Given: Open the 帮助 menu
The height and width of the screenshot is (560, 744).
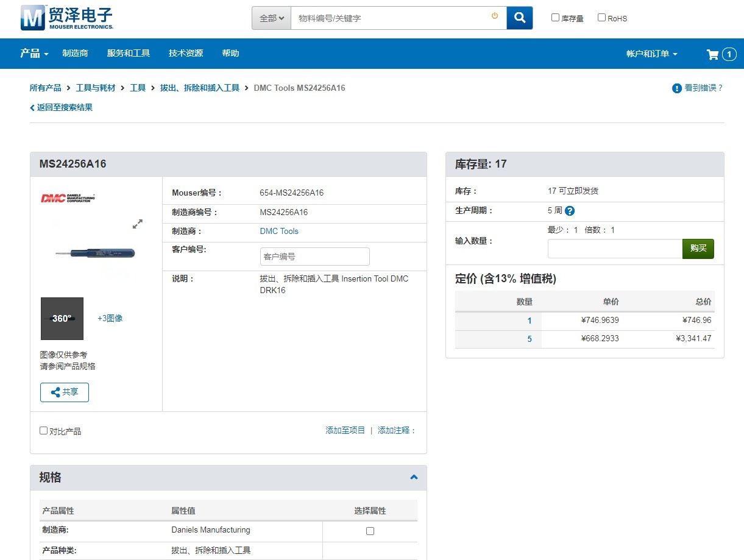Looking at the screenshot, I should (x=230, y=54).
